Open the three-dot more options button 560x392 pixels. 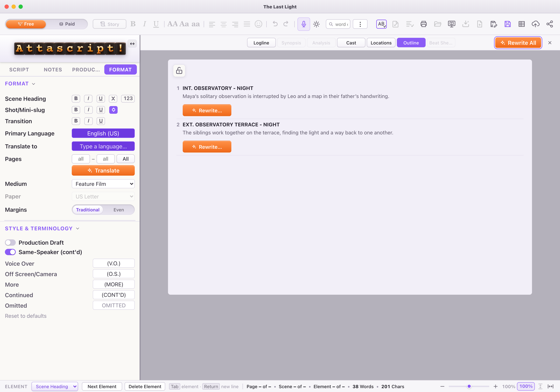(360, 24)
